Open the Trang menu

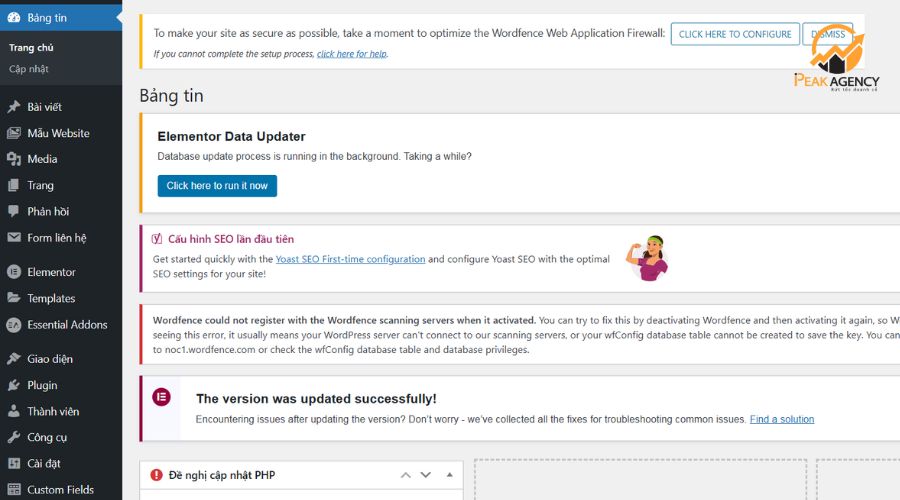(x=61, y=185)
